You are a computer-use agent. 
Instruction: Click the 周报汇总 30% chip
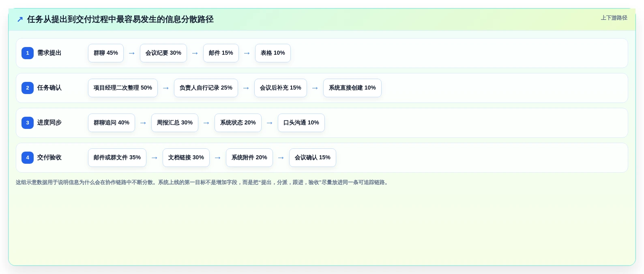[x=175, y=123]
